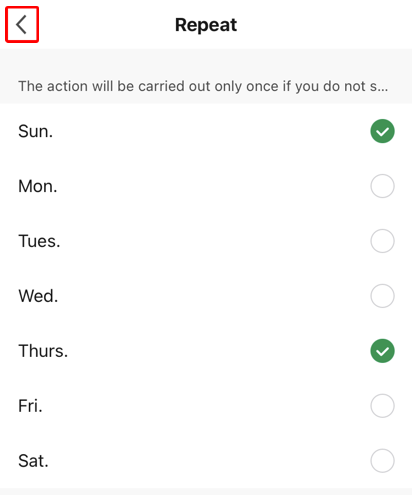412x495 pixels.
Task: Check the Fri. repeat circle
Action: [382, 406]
